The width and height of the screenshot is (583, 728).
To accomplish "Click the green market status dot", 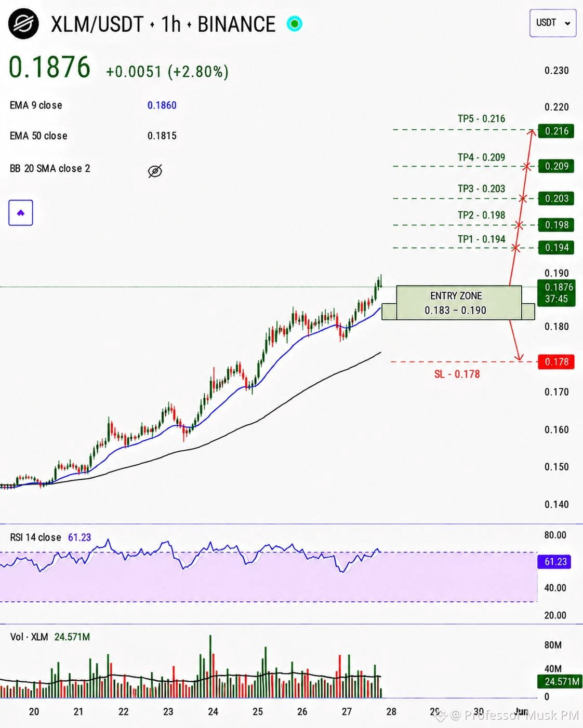I will point(295,23).
